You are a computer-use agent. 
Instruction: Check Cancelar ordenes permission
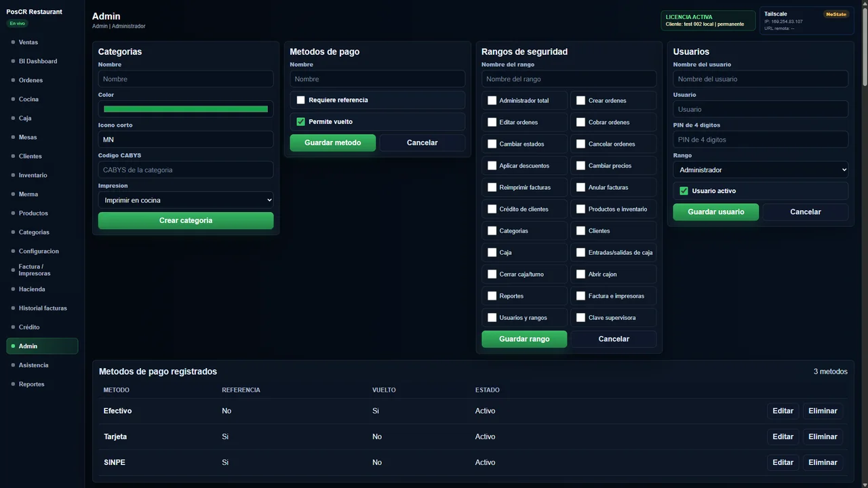[580, 144]
